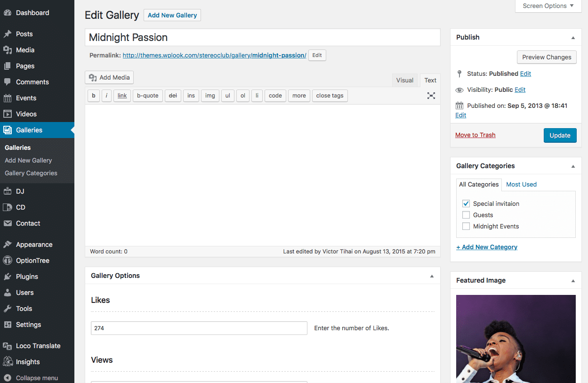Image resolution: width=588 pixels, height=383 pixels.
Task: Click the Plugins sidebar icon
Action: (x=8, y=277)
